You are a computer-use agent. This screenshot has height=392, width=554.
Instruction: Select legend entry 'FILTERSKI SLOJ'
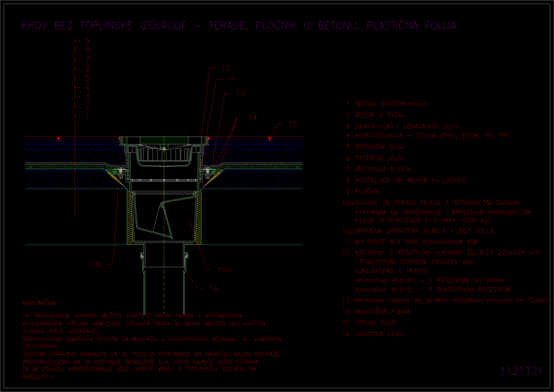point(379,158)
